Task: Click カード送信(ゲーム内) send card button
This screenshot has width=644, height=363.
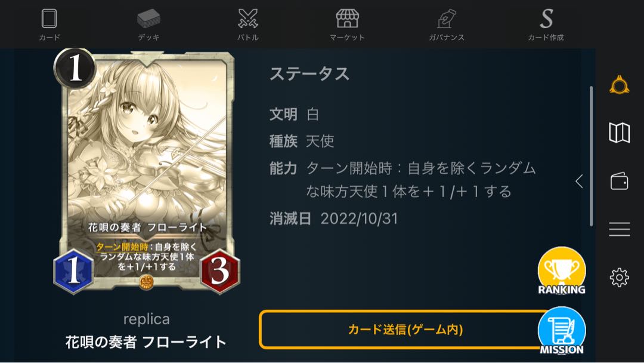Action: click(x=404, y=330)
